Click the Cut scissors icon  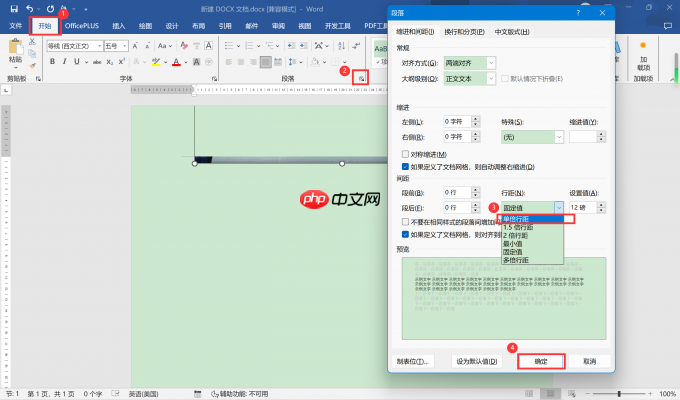click(32, 42)
